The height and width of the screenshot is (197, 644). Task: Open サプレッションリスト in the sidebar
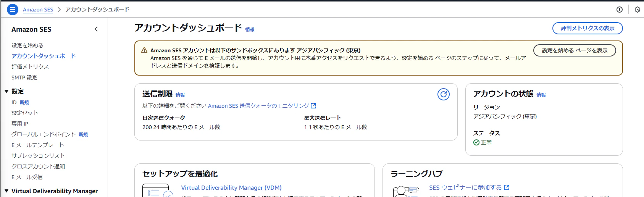38,156
